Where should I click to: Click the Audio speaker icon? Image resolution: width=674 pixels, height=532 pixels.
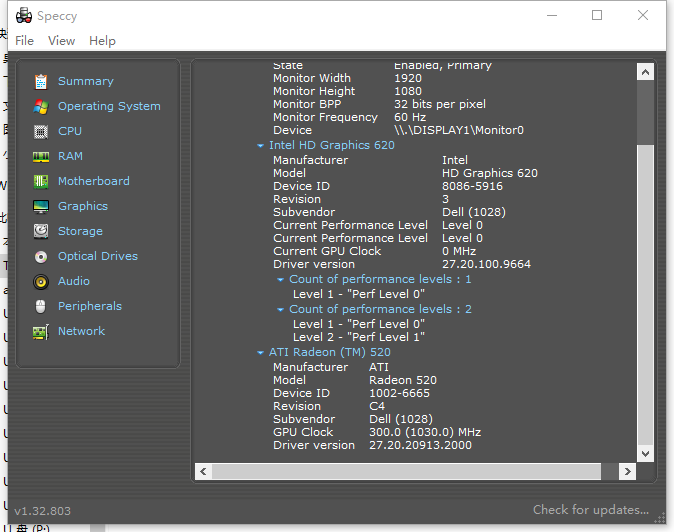(x=41, y=281)
